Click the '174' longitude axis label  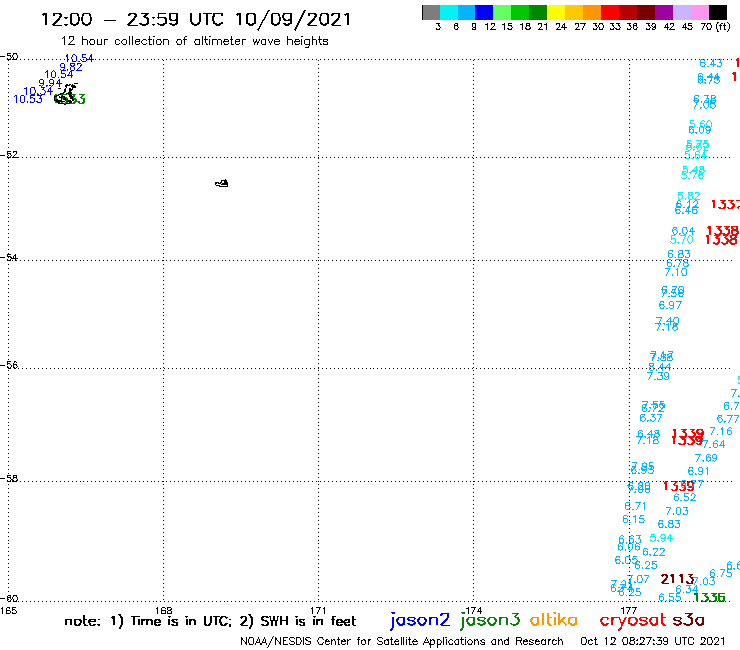click(x=474, y=610)
